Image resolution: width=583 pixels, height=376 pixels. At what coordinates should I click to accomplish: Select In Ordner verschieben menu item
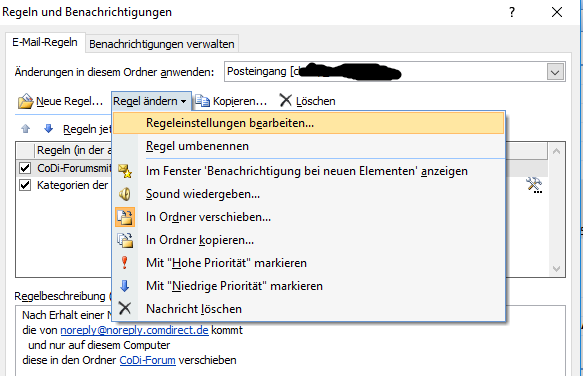click(308, 217)
